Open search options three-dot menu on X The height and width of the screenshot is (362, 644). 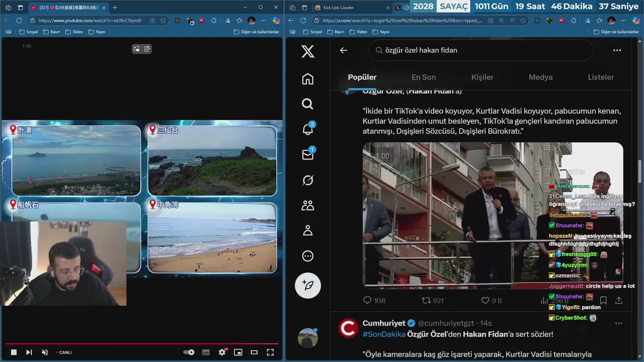click(x=617, y=50)
